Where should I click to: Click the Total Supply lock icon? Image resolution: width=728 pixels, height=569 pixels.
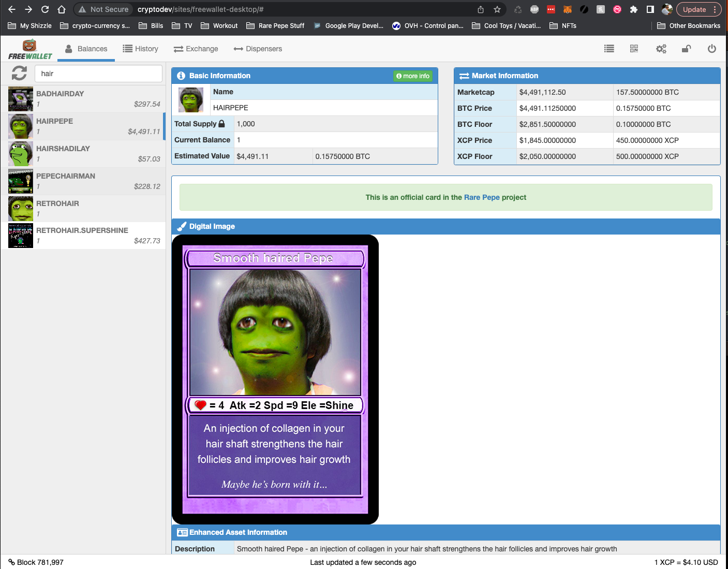pyautogui.click(x=221, y=124)
